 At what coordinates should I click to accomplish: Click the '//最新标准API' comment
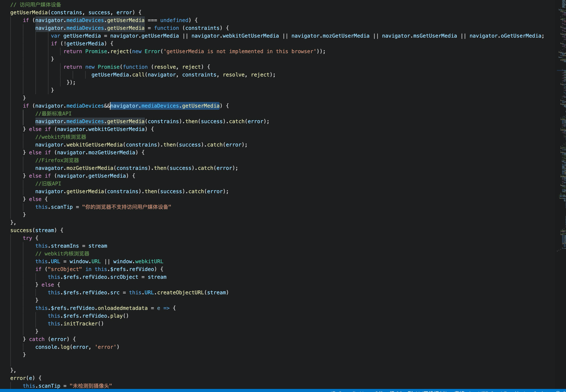click(53, 114)
